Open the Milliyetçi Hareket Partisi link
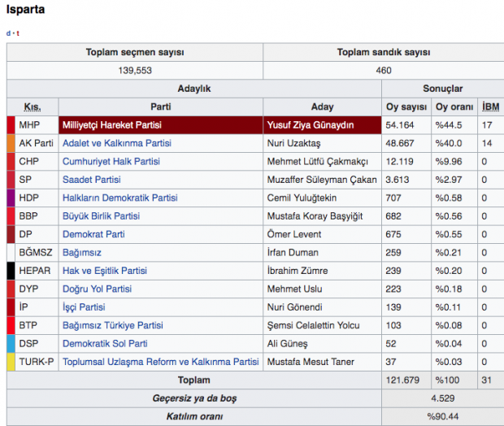 (x=112, y=125)
